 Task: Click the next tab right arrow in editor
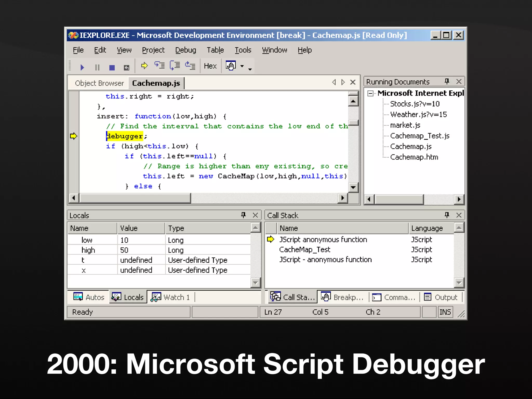[x=343, y=82]
